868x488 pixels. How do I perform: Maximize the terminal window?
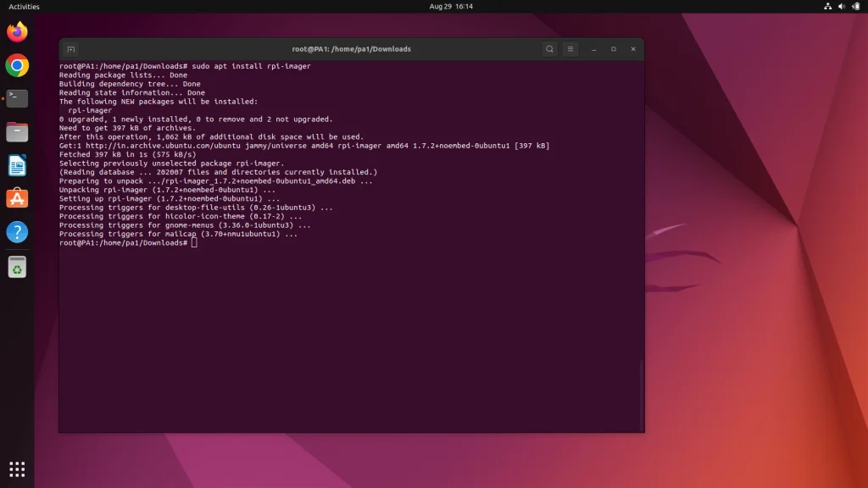point(614,49)
